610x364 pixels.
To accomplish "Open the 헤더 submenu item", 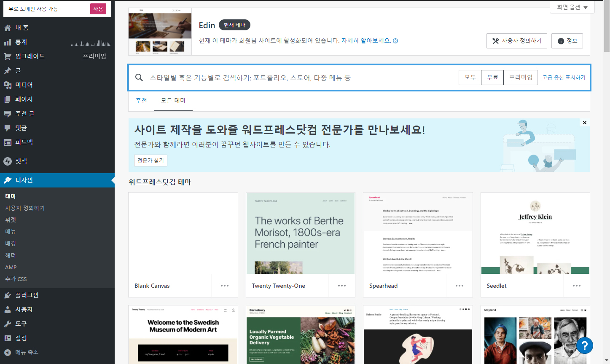I will (x=11, y=255).
